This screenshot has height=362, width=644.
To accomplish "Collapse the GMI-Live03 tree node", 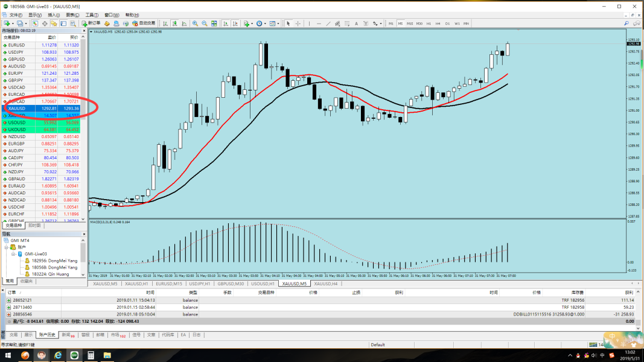I will point(13,254).
